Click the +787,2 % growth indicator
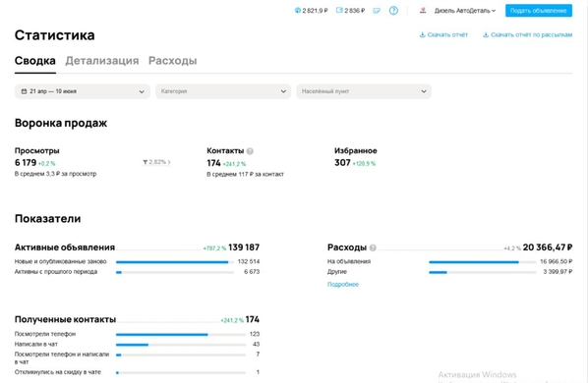 (x=214, y=248)
